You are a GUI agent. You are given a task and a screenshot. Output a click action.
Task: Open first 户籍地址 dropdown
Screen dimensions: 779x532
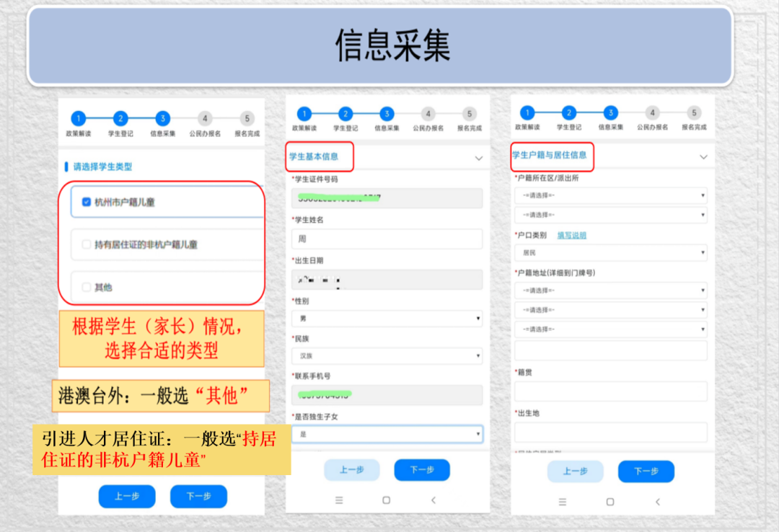[611, 290]
